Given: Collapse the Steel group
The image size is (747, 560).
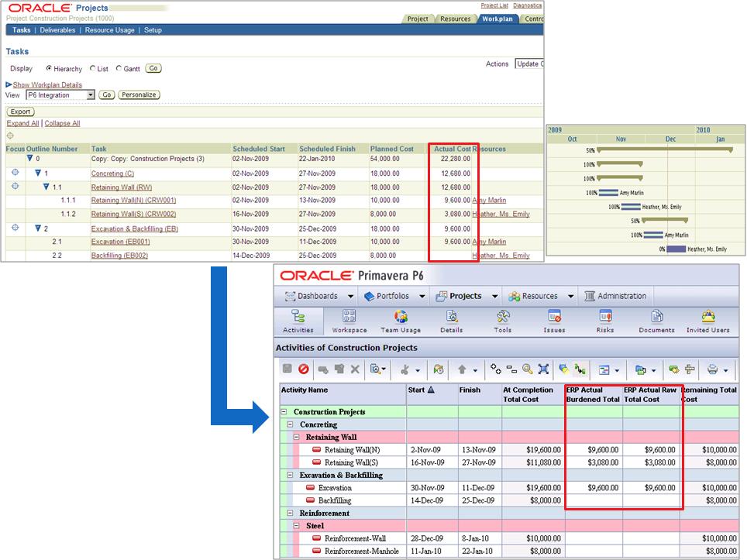Looking at the screenshot, I should point(296,526).
